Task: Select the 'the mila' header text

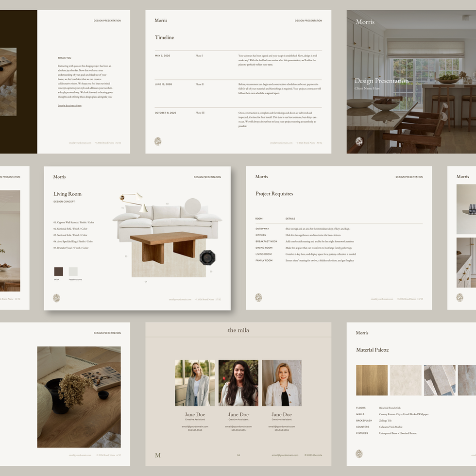Action: click(238, 330)
